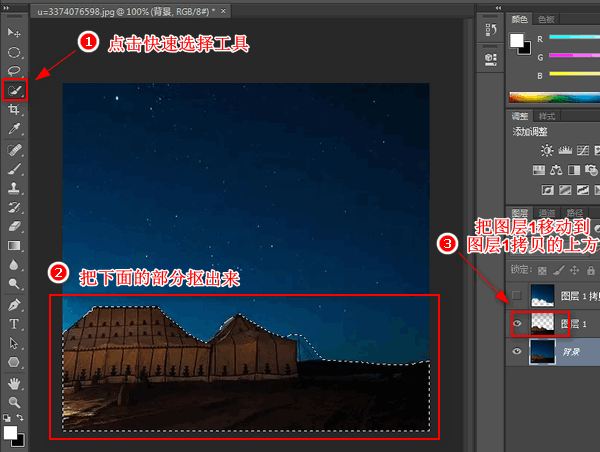Image resolution: width=600 pixels, height=452 pixels.
Task: Switch to the 图层 tab
Action: tap(520, 213)
